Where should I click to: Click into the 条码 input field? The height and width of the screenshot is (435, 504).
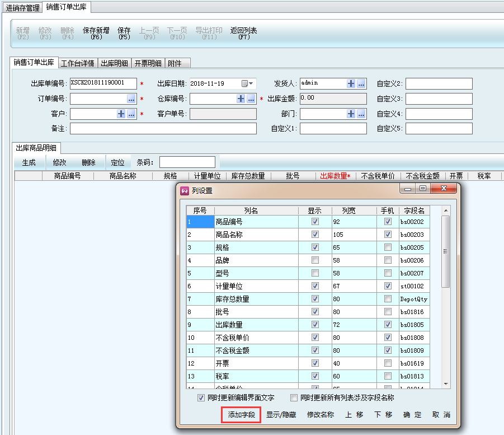tap(187, 162)
